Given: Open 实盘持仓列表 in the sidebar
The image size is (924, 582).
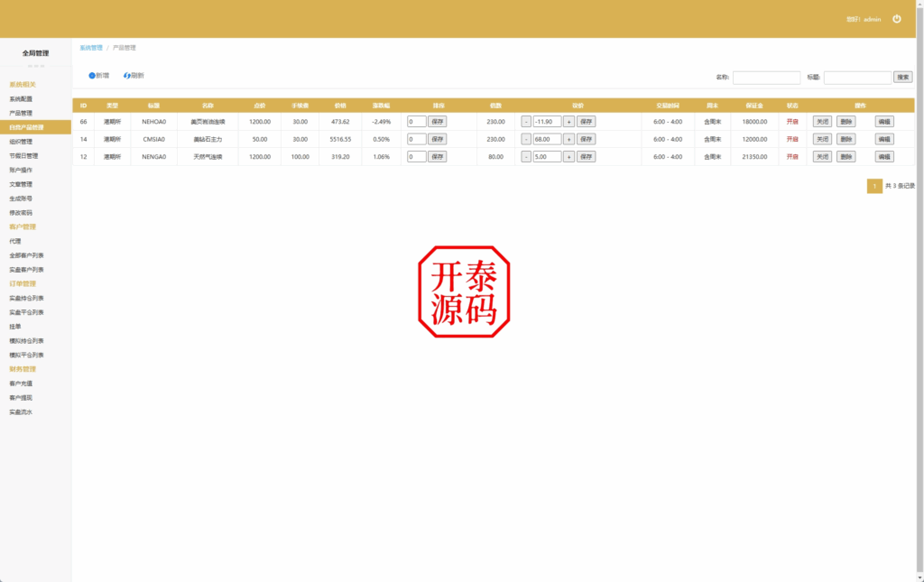Looking at the screenshot, I should [26, 298].
